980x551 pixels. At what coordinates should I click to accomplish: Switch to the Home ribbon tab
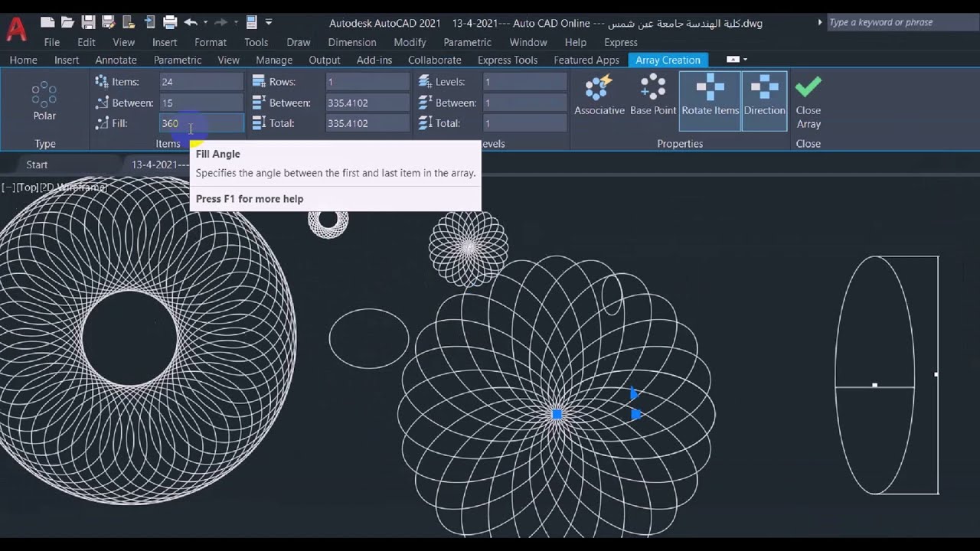tap(23, 60)
